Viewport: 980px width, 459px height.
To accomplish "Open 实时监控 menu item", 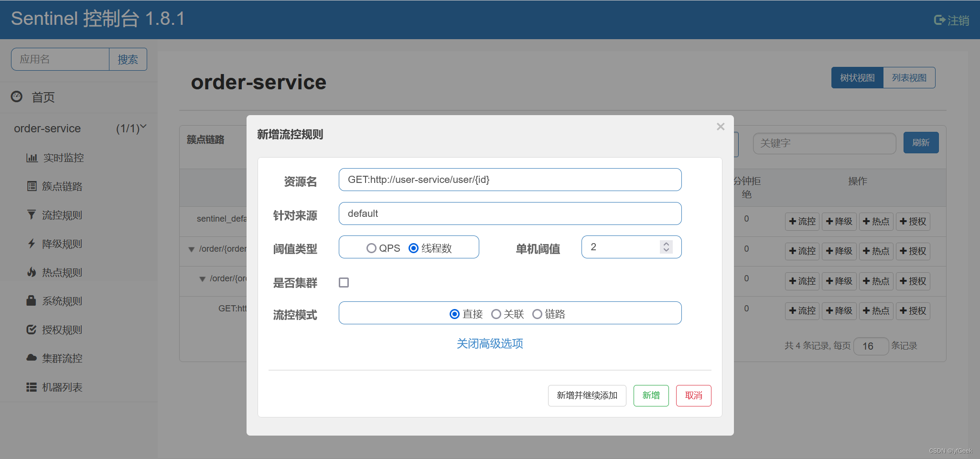I will pos(64,158).
